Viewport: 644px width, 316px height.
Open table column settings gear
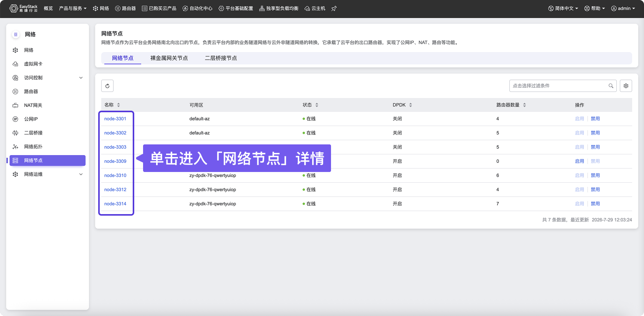pos(626,86)
